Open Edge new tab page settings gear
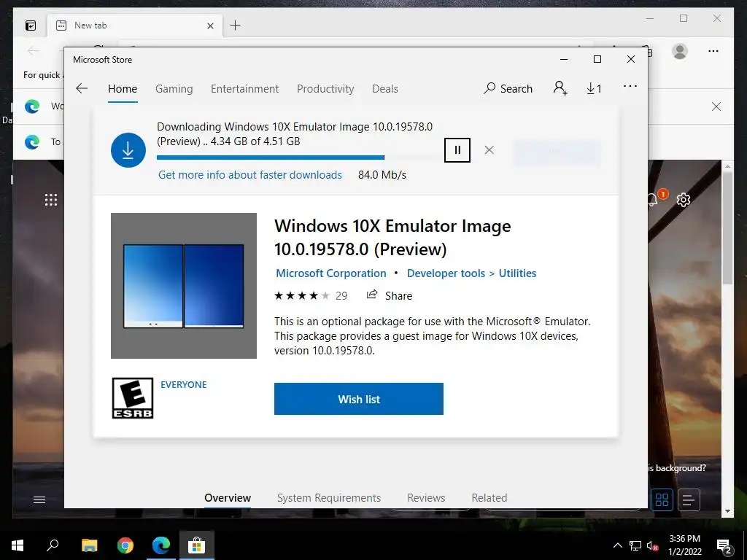The height and width of the screenshot is (560, 747). point(684,200)
